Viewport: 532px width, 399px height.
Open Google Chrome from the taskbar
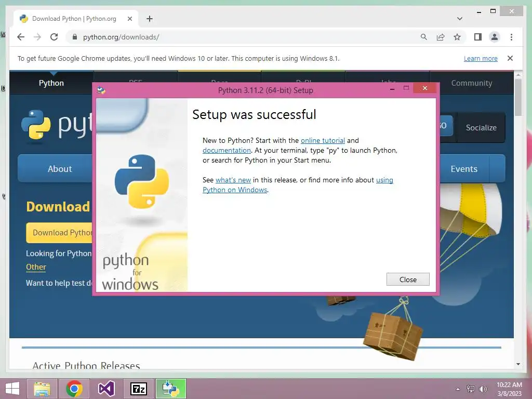[x=74, y=389]
